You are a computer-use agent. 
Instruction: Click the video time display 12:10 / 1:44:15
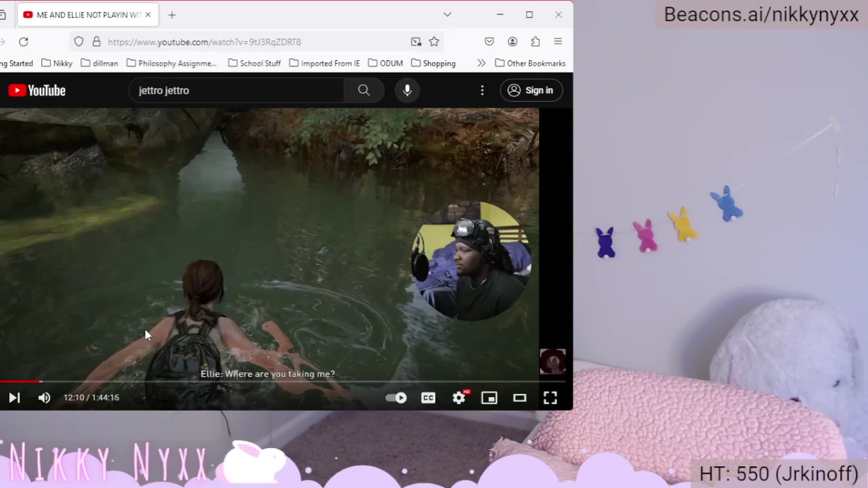(91, 398)
